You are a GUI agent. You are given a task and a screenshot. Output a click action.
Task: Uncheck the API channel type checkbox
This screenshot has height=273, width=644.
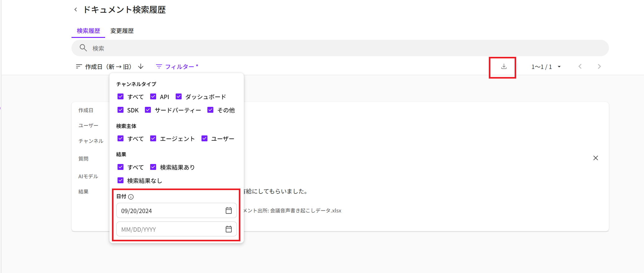[153, 97]
